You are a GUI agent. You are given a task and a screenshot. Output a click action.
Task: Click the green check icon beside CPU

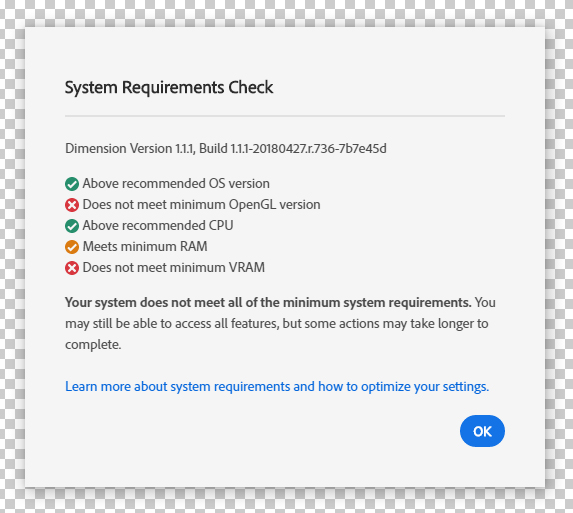72,226
